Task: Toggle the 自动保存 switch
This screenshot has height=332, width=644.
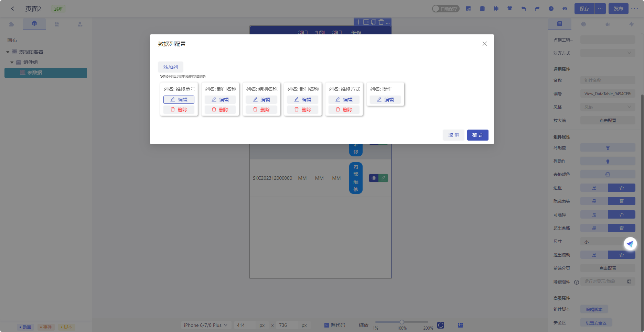Action: pos(446,9)
